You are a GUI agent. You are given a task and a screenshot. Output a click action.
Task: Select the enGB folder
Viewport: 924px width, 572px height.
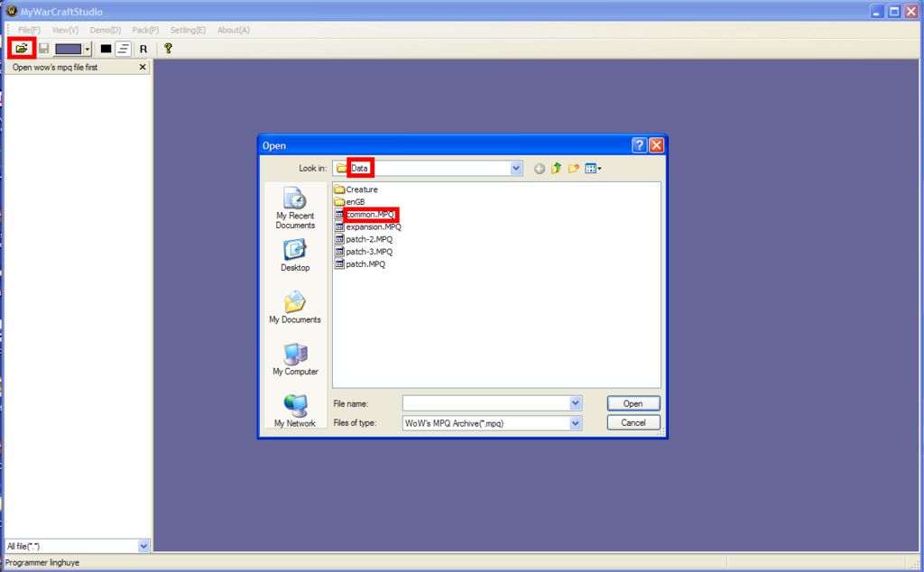point(349,202)
